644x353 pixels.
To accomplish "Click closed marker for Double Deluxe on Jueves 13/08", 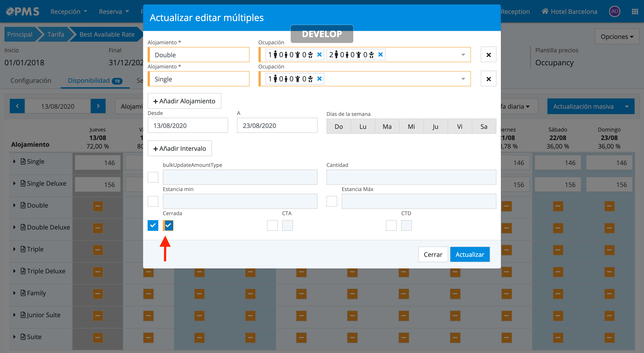I will [x=98, y=228].
